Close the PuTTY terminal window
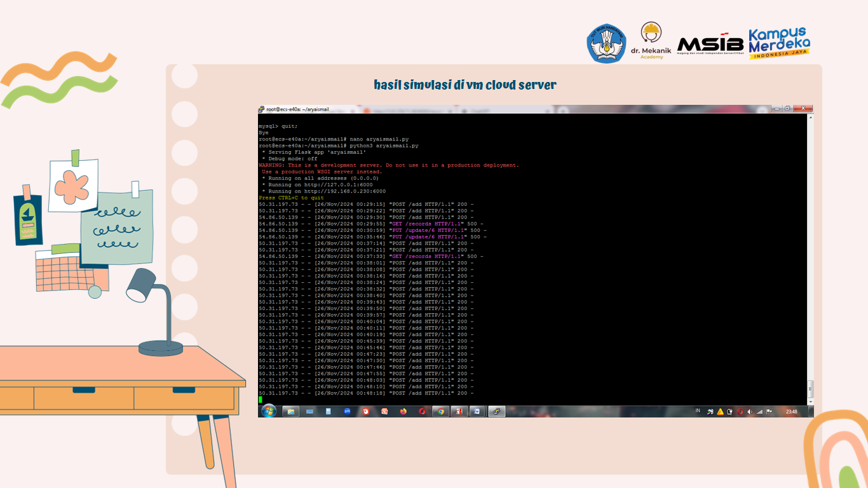Screen dimensions: 868x488 803,109
